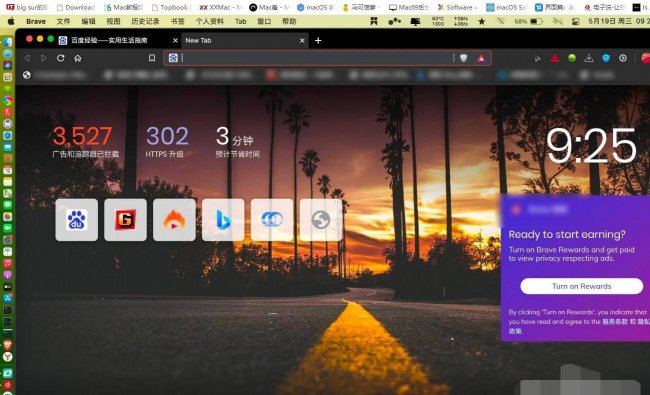Image resolution: width=650 pixels, height=395 pixels.
Task: Click the paper-plane extension icon
Action: [x=538, y=58]
